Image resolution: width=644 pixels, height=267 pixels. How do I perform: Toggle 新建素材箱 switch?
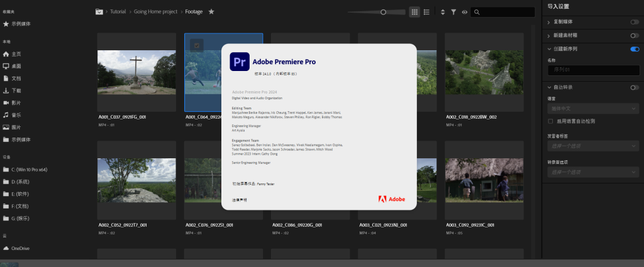pyautogui.click(x=635, y=36)
